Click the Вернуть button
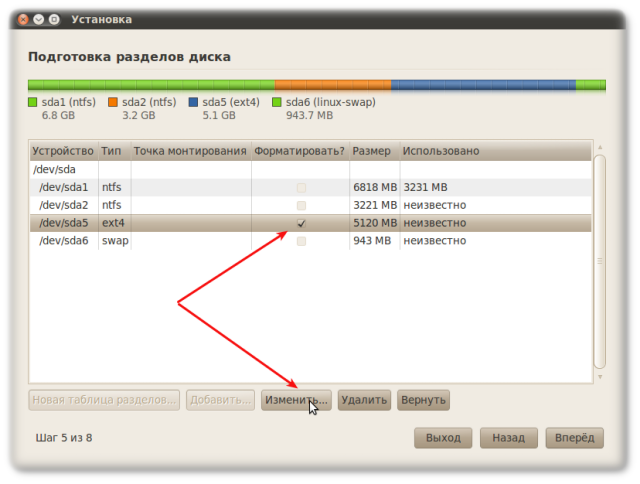 pos(423,400)
